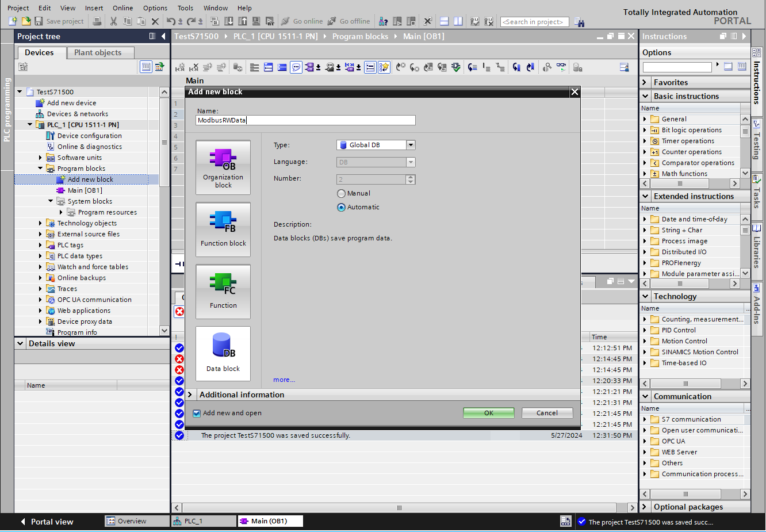Viewport: 766px width, 532px height.
Task: Expand the Additional information section
Action: (190, 395)
